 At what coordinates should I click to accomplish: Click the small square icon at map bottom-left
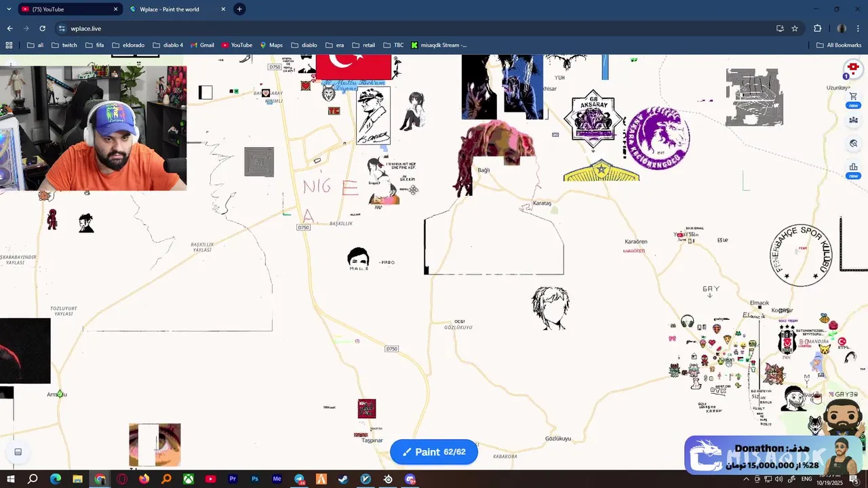pos(18,452)
